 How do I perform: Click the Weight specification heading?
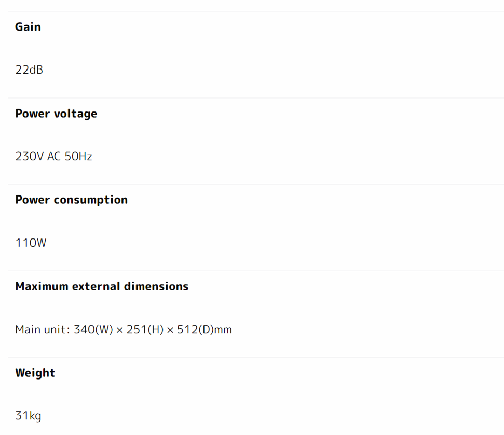point(35,373)
